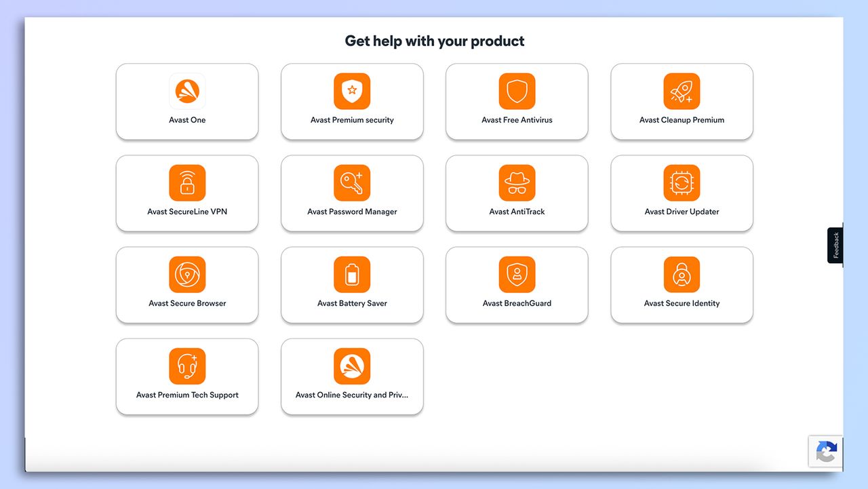Choose Avast Cleanup Premium label
The width and height of the screenshot is (868, 489).
pyautogui.click(x=682, y=120)
